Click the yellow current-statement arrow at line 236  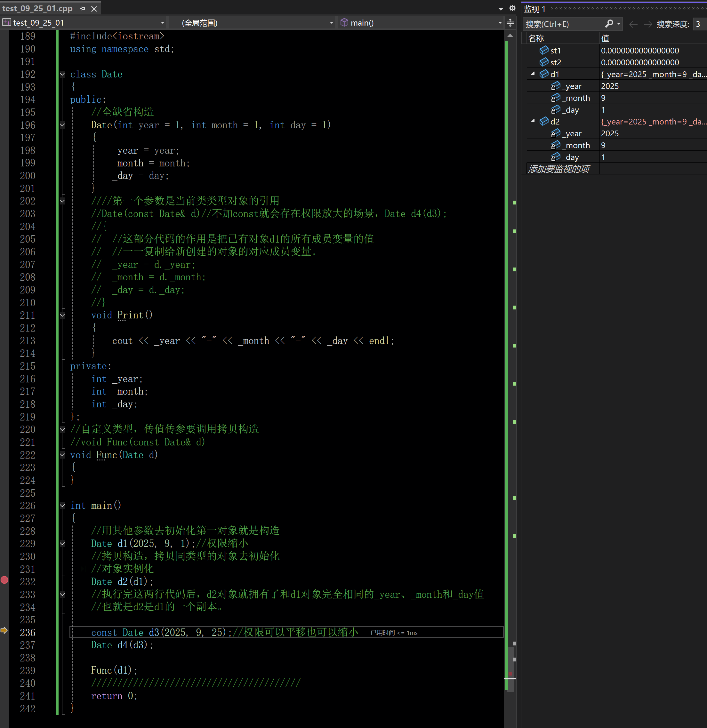click(4, 630)
